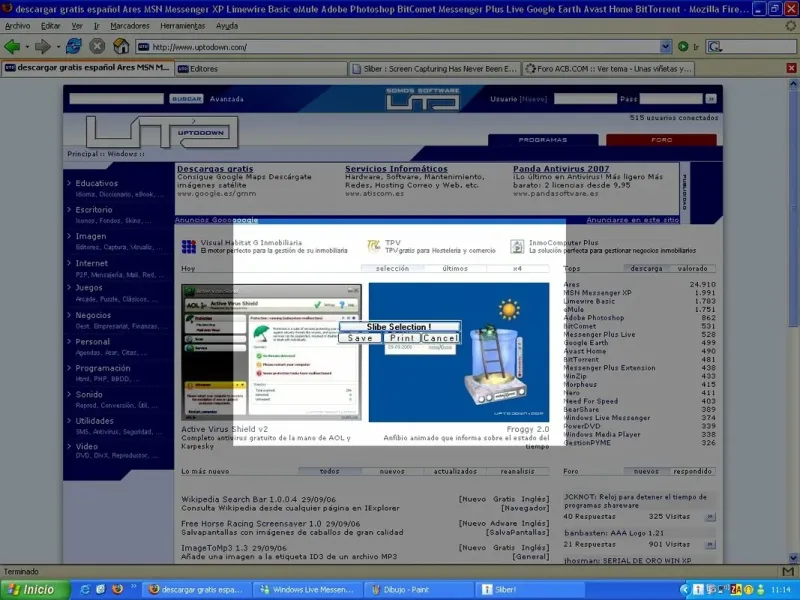Switch to Sliber! taskbar button
800x600 pixels.
[530, 590]
